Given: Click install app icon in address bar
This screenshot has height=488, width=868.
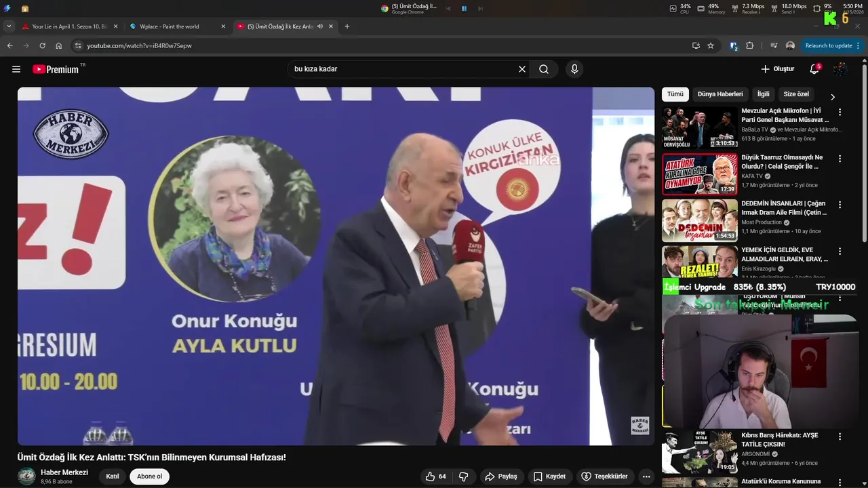Looking at the screenshot, I should pyautogui.click(x=696, y=45).
